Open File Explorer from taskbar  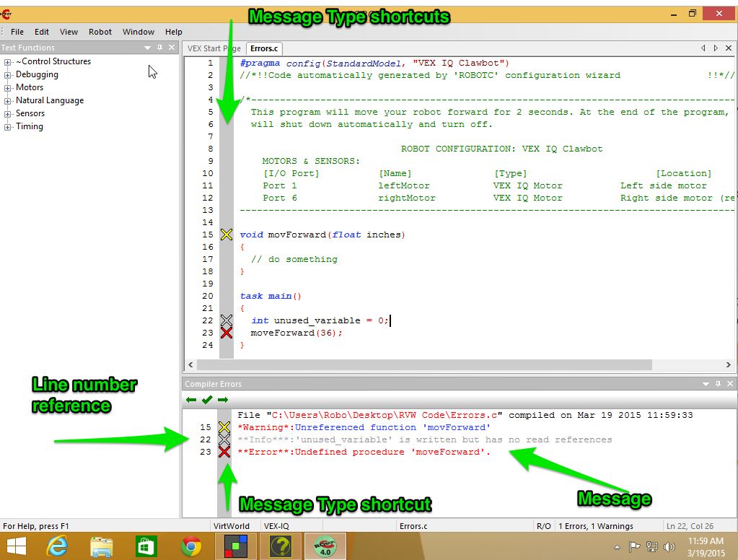pos(102,546)
